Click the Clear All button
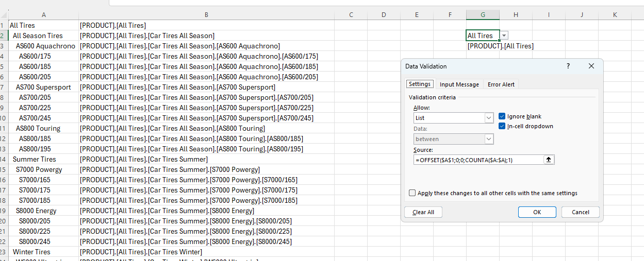Viewport: 644px width, 261px height. pyautogui.click(x=423, y=212)
